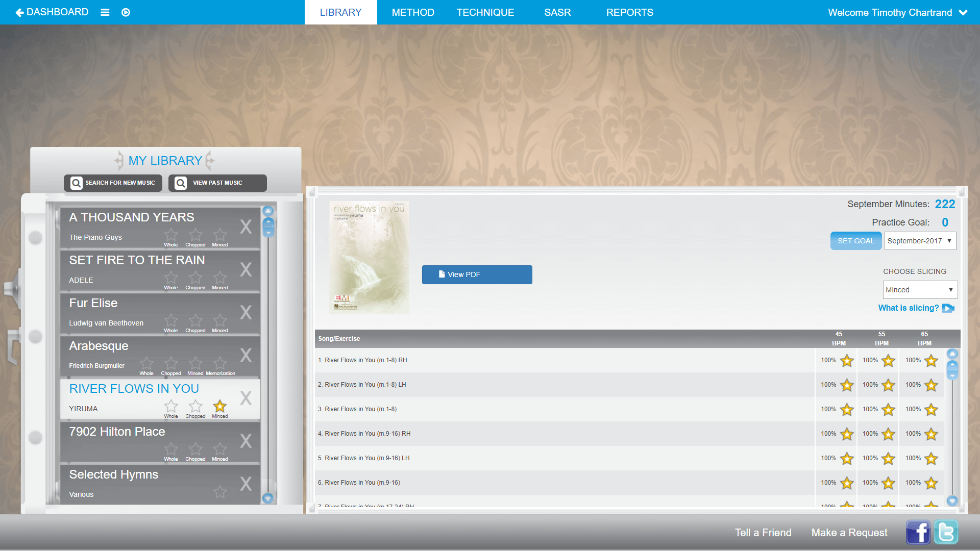The image size is (980, 551).
Task: Click River Flows in You cover thumbnail
Action: (369, 257)
